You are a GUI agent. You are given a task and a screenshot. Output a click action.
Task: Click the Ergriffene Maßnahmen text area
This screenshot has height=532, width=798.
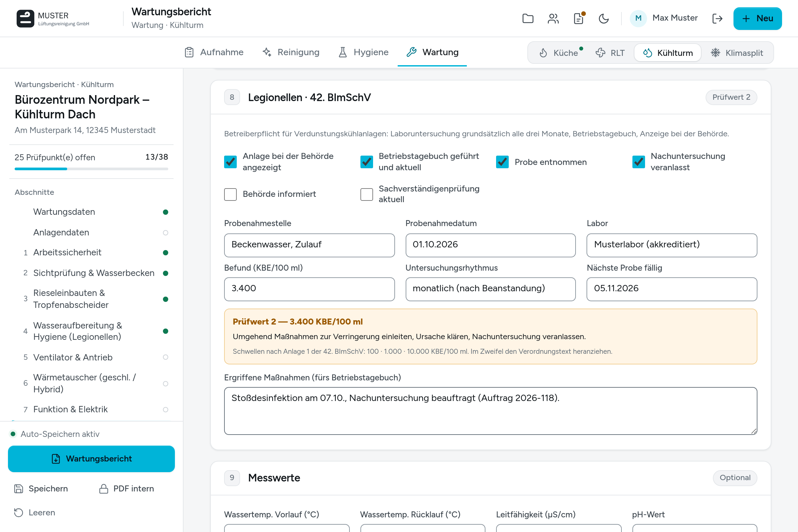[x=490, y=411]
